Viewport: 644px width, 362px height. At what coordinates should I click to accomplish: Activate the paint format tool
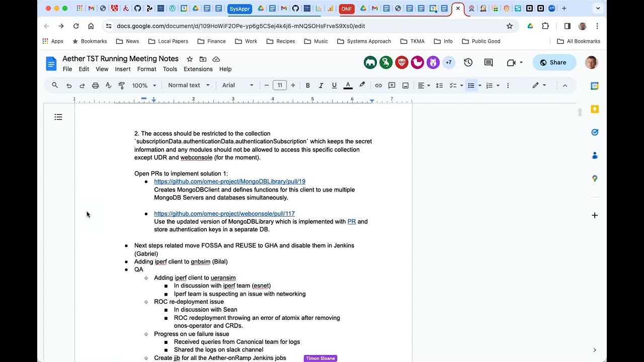pyautogui.click(x=121, y=85)
